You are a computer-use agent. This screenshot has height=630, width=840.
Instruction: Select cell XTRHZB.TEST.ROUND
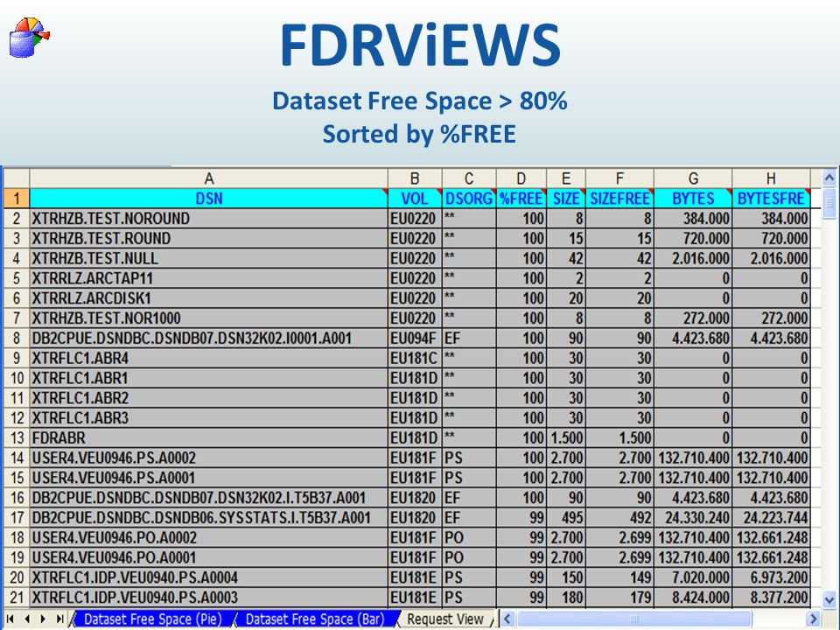coord(209,238)
